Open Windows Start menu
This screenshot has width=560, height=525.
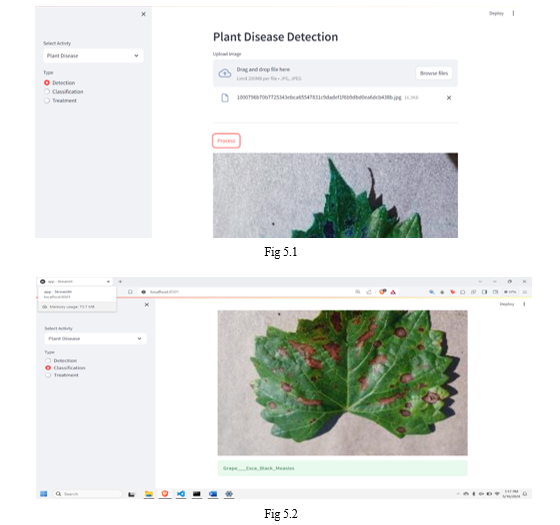point(44,494)
